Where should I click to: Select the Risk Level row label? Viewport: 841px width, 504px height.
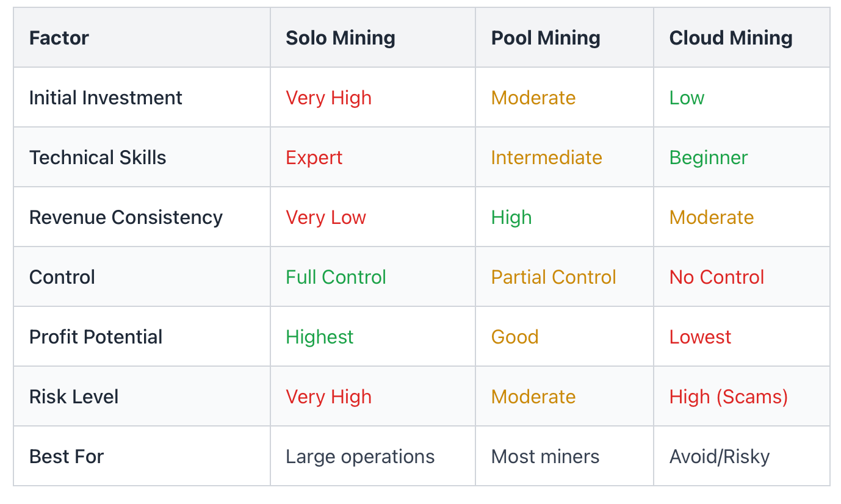pyautogui.click(x=74, y=397)
